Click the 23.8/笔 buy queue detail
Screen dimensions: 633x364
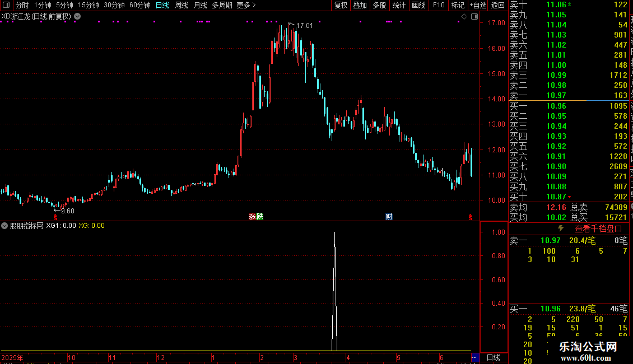coord(582,309)
